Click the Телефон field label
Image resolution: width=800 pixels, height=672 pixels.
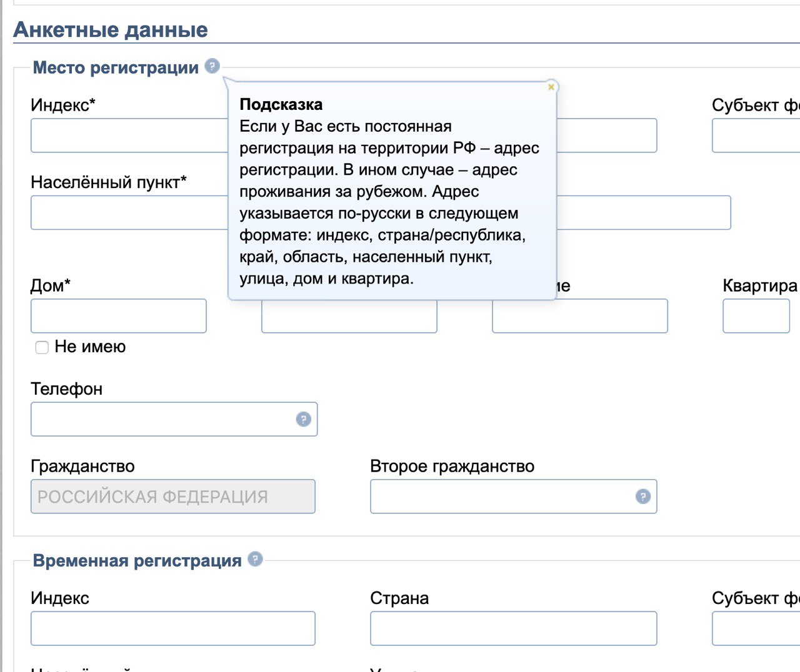(x=66, y=389)
